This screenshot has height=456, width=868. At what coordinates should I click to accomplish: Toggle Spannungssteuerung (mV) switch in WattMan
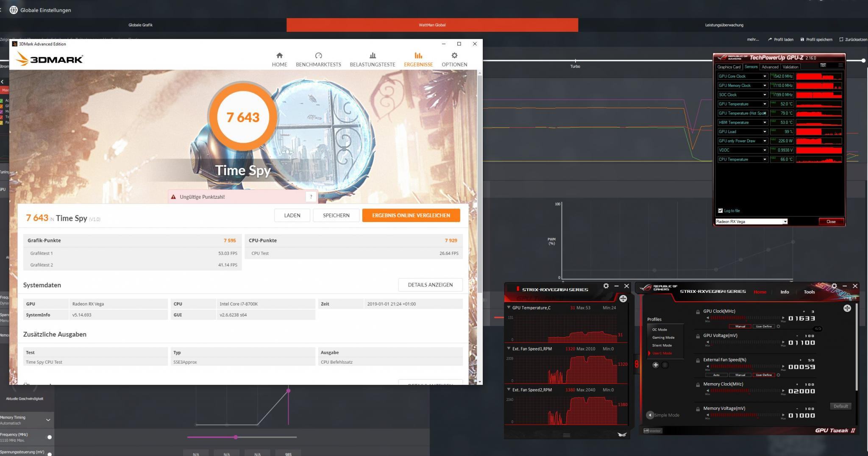click(50, 454)
